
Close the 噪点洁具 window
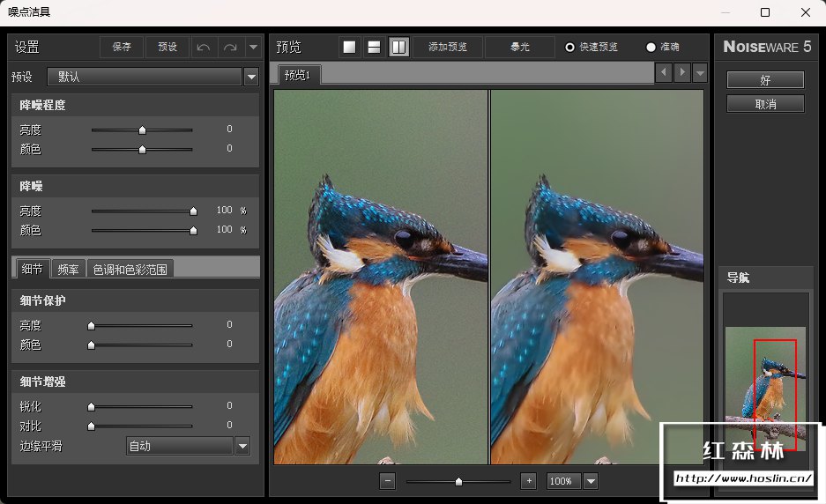[806, 12]
